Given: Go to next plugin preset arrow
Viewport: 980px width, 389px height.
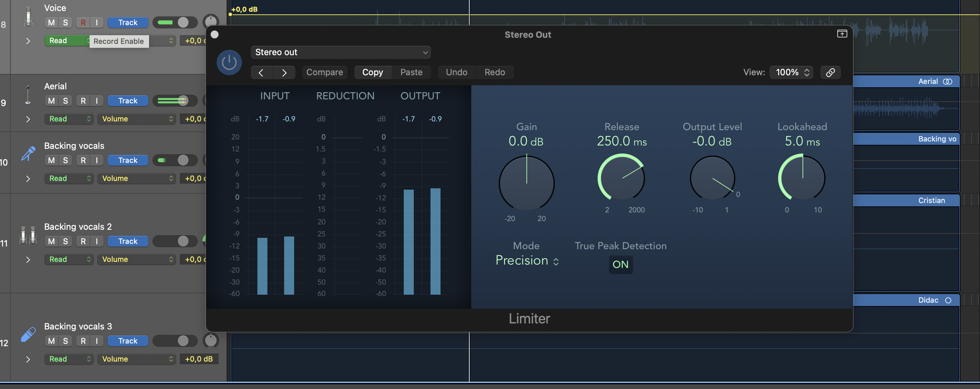Looking at the screenshot, I should (284, 72).
